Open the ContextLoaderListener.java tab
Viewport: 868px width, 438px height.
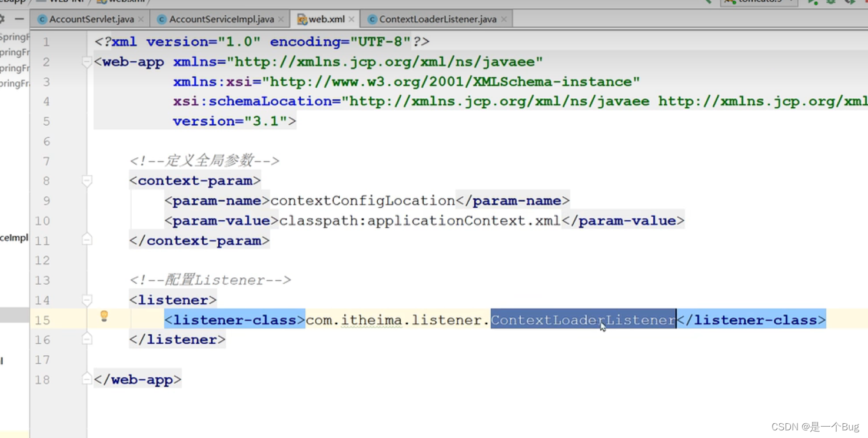pyautogui.click(x=437, y=19)
